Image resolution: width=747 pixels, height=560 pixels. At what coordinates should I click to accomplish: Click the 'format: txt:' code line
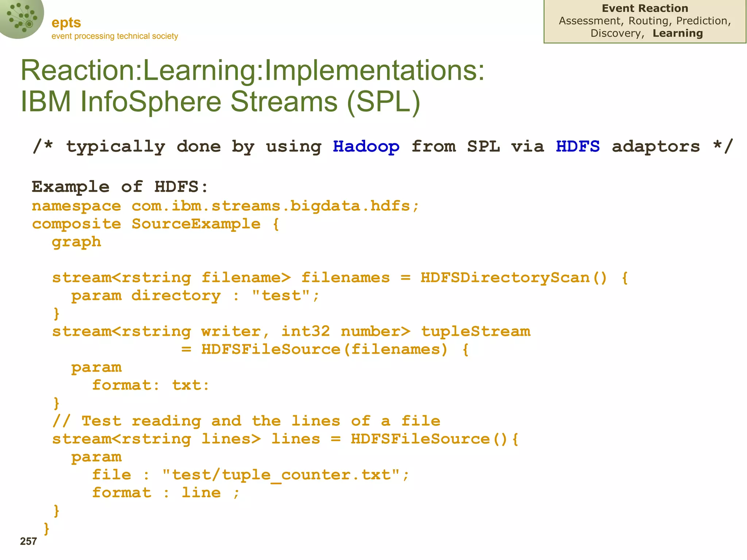150,385
